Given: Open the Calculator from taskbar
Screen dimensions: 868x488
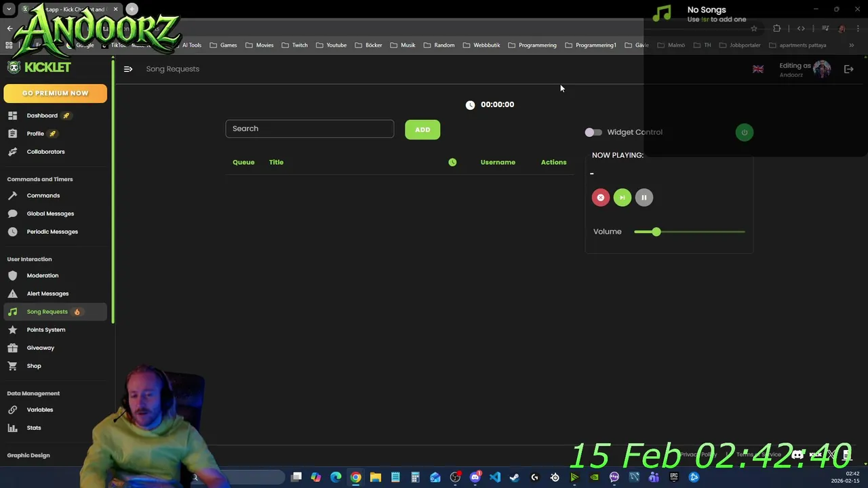Looking at the screenshot, I should [415, 478].
